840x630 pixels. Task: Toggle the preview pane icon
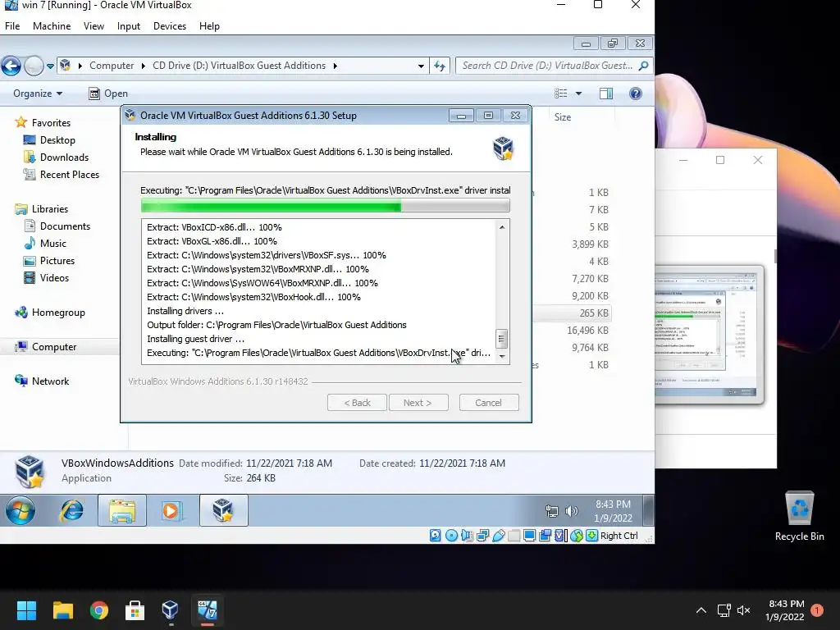coord(606,94)
